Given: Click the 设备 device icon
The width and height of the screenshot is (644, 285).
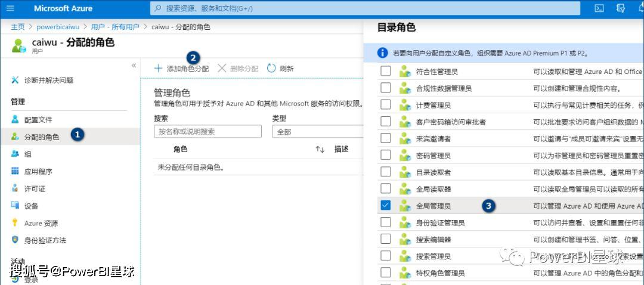Looking at the screenshot, I should [15, 206].
